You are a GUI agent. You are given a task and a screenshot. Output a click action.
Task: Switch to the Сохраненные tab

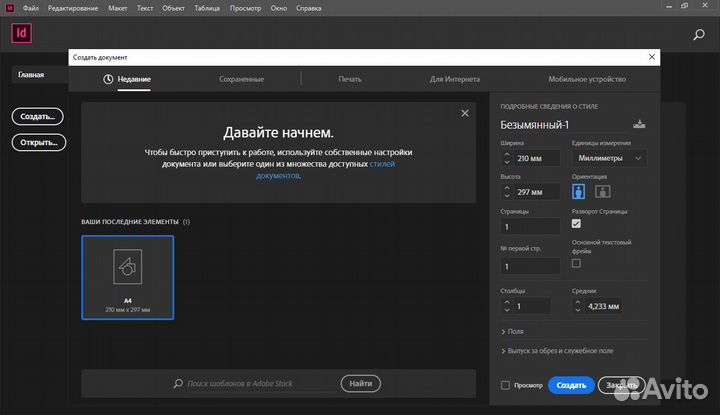(x=242, y=79)
